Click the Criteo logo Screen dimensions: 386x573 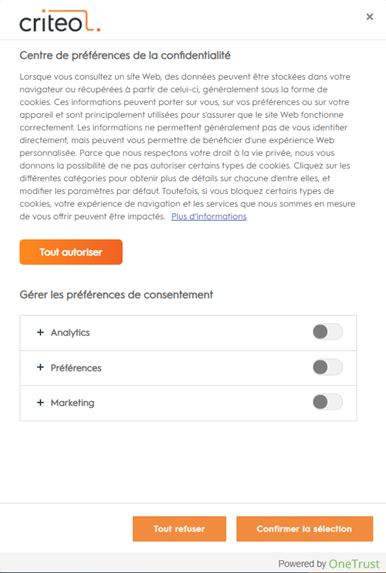coord(60,21)
